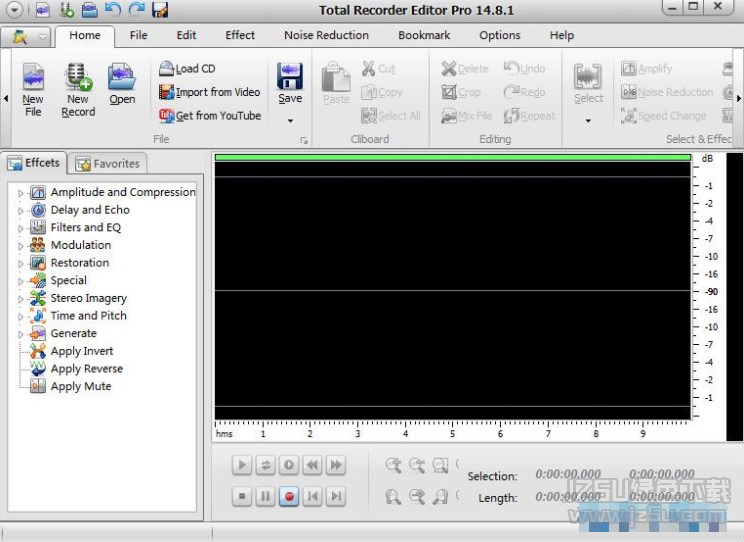The width and height of the screenshot is (744, 542).
Task: Expand the Modulation tree node
Action: [x=20, y=246]
